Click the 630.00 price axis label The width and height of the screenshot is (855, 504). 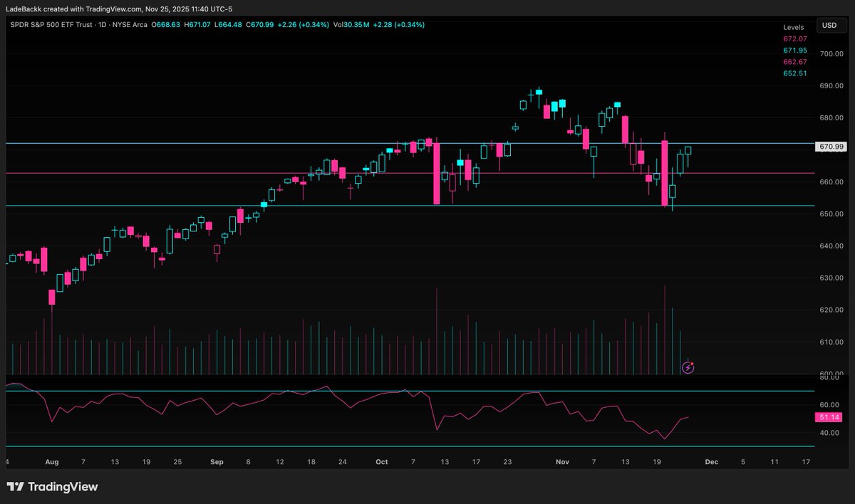(831, 278)
